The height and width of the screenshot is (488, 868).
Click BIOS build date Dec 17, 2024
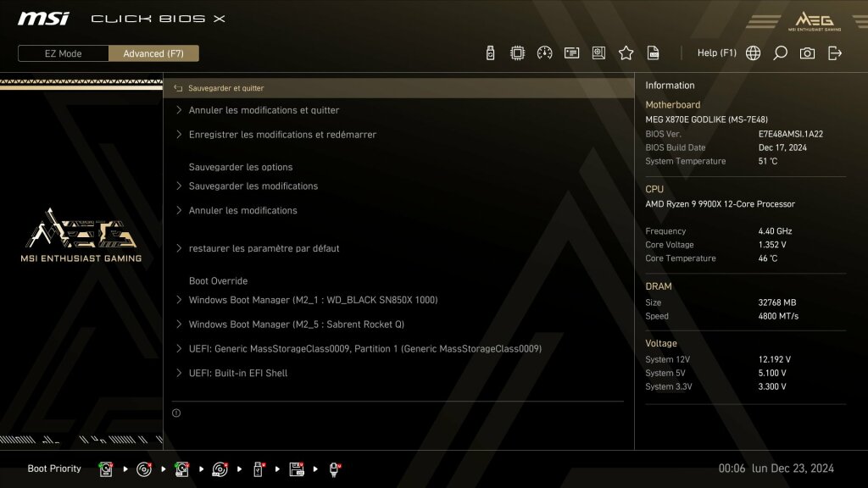tap(782, 147)
